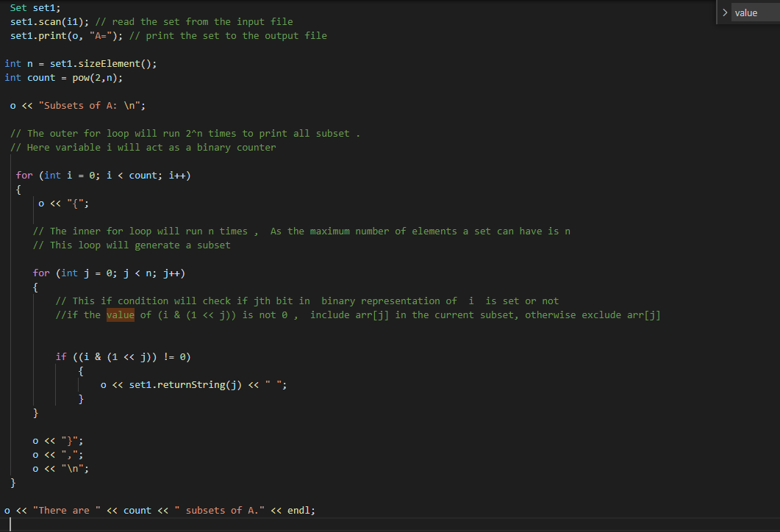Click the outer for loop keyword

click(24, 175)
